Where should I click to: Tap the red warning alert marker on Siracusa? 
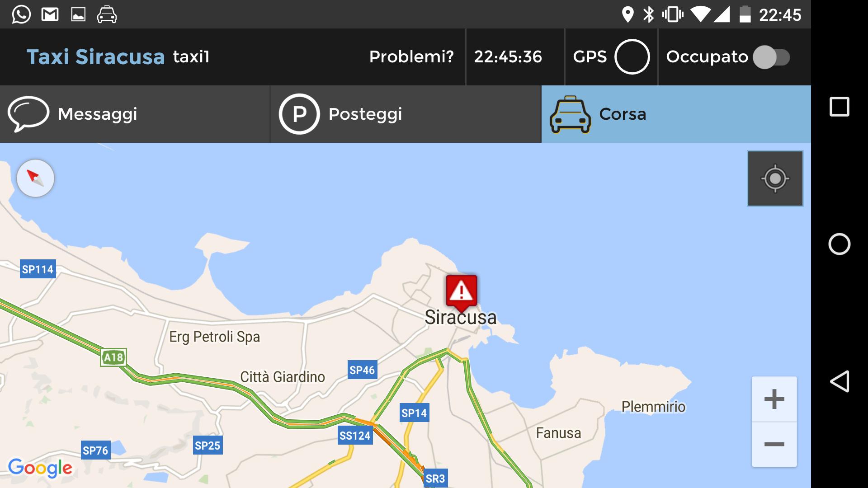point(461,292)
